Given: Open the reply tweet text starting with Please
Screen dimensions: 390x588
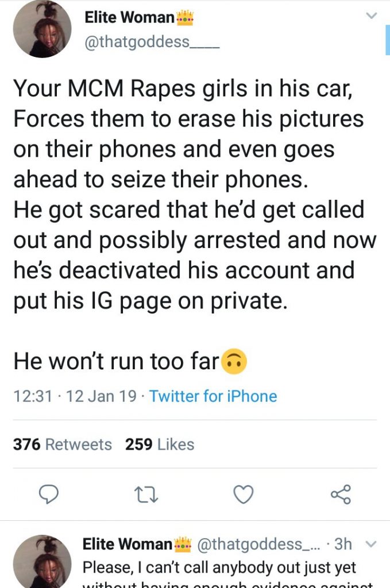Looking at the screenshot, I should click(219, 567).
